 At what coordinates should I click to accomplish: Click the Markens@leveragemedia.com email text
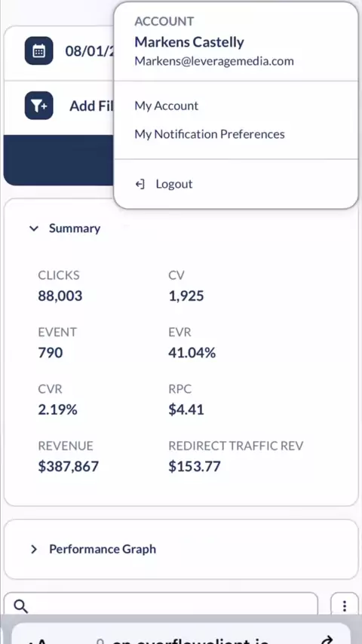click(x=214, y=62)
